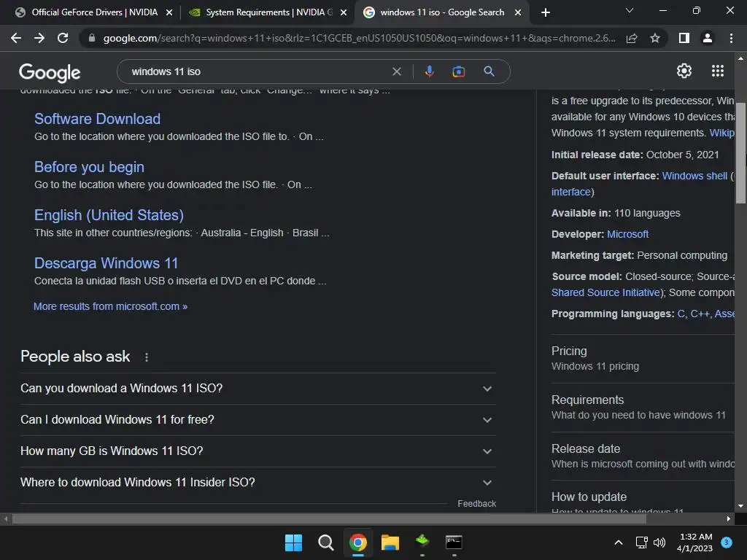Open the Requirements section
747x560 pixels.
click(x=643, y=407)
